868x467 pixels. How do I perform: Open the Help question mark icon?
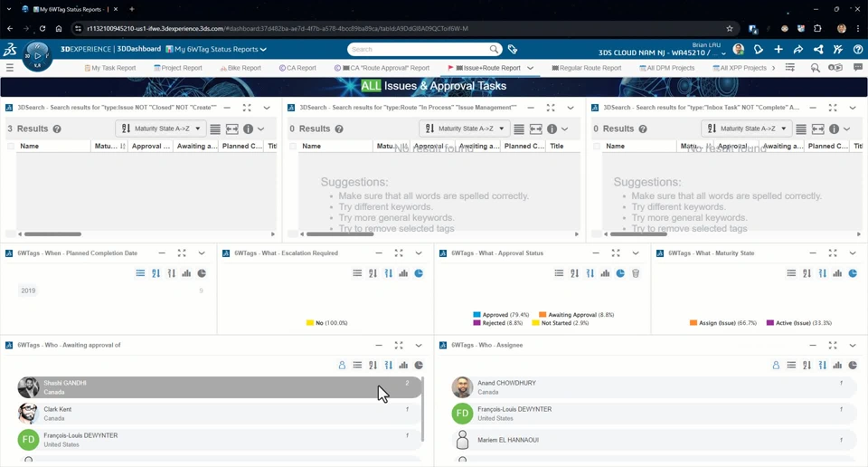pos(858,49)
